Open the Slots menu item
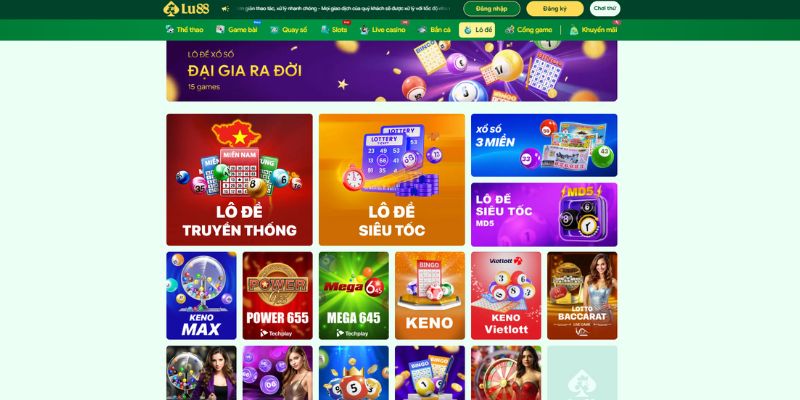The width and height of the screenshot is (800, 400). tap(334, 30)
